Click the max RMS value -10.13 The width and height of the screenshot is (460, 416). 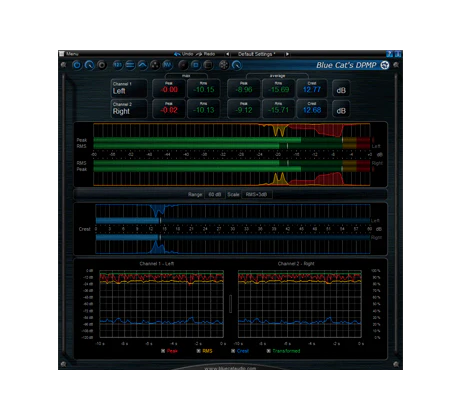(204, 109)
